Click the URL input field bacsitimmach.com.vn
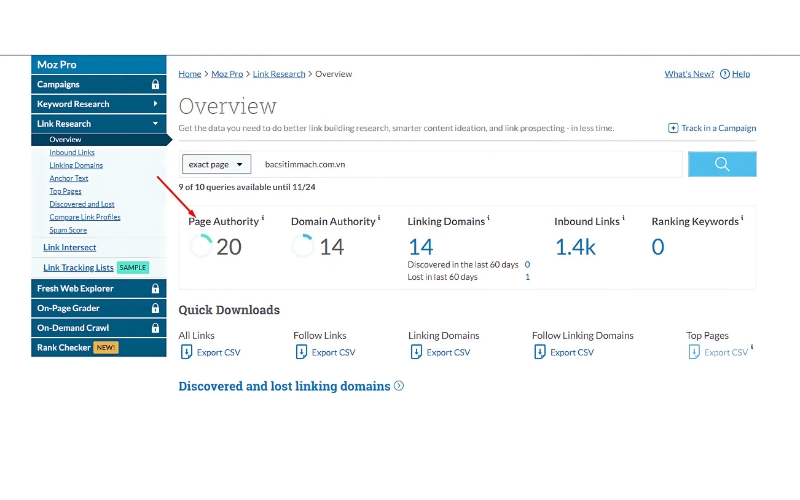The height and width of the screenshot is (500, 800). pos(468,164)
